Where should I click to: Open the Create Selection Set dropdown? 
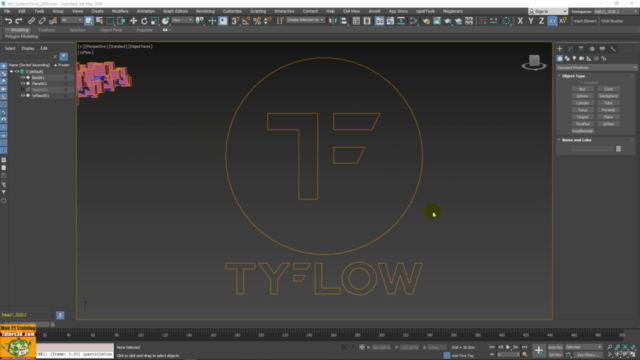pyautogui.click(x=305, y=20)
